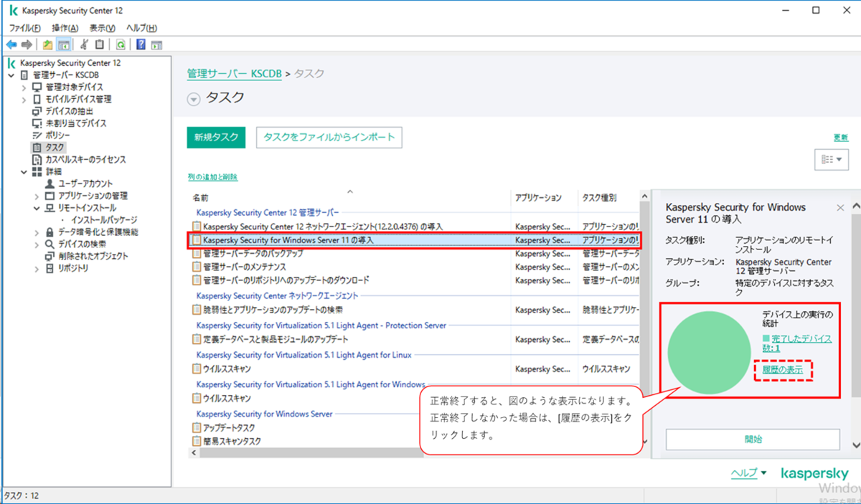The image size is (861, 504).
Task: Expand the モバイルデバイス管理 node arrow
Action: [x=24, y=100]
